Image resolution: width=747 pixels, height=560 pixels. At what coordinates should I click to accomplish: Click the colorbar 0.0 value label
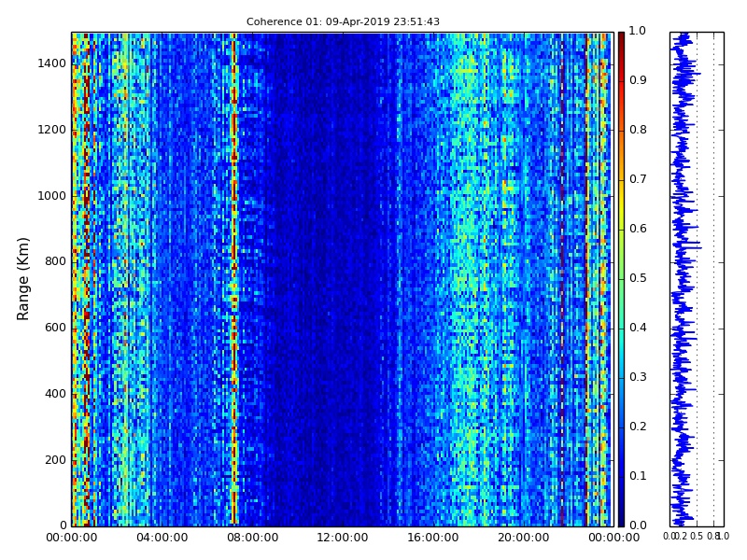click(638, 525)
